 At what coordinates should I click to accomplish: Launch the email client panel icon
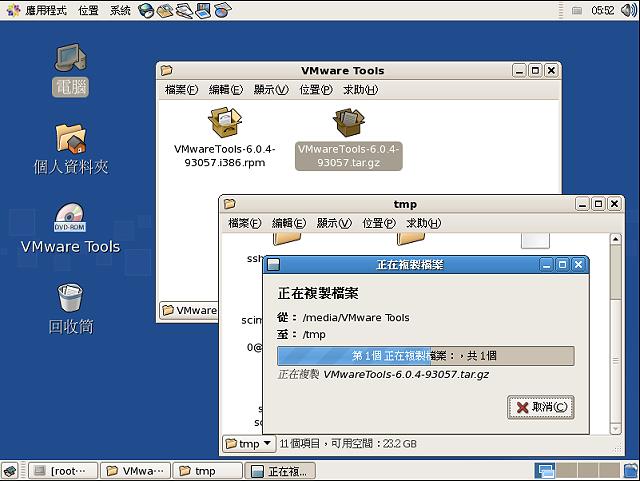tap(165, 10)
